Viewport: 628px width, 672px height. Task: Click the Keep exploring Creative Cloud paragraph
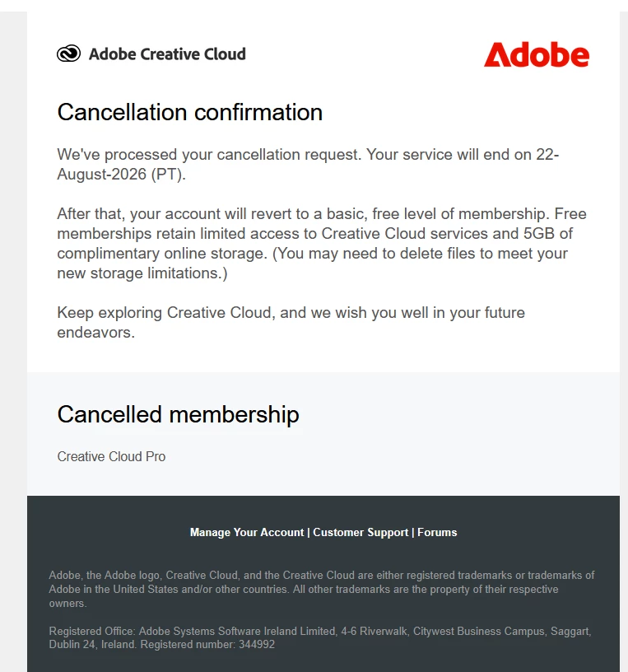coord(291,322)
